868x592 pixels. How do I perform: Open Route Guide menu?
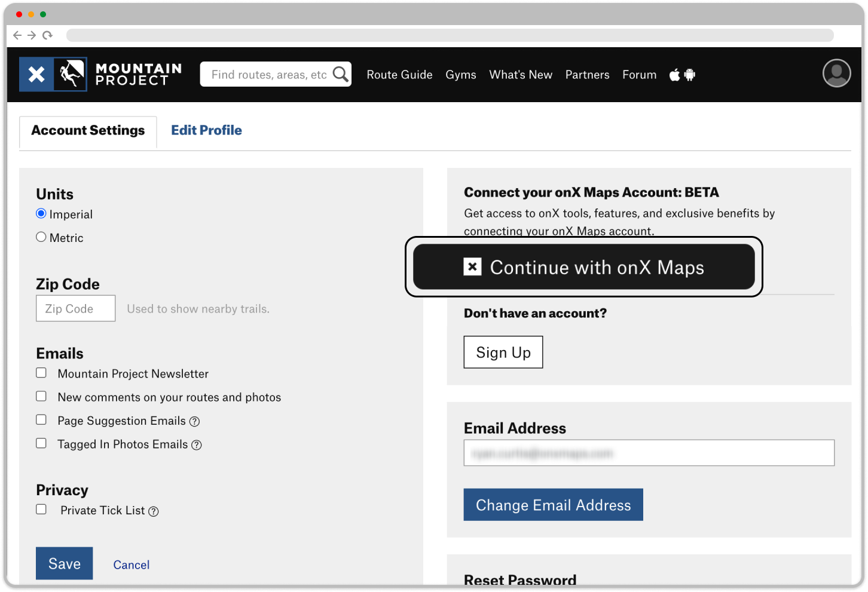pyautogui.click(x=399, y=75)
